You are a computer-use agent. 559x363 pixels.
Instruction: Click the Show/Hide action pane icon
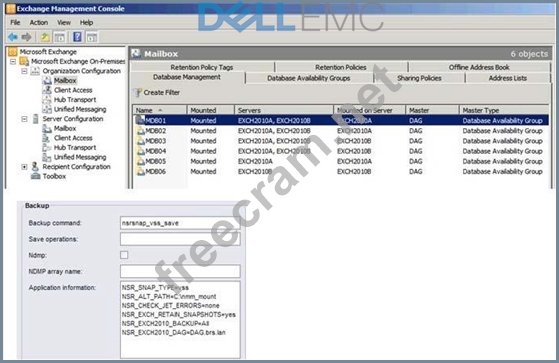[92, 37]
